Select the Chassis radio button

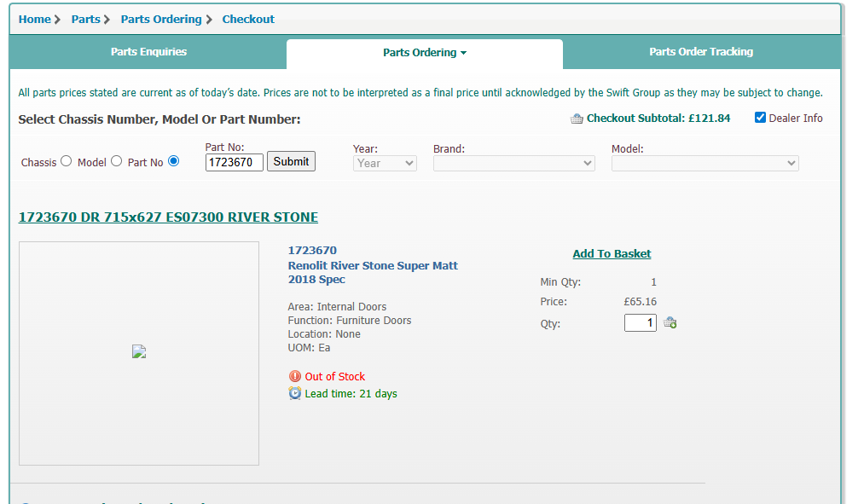tap(67, 161)
